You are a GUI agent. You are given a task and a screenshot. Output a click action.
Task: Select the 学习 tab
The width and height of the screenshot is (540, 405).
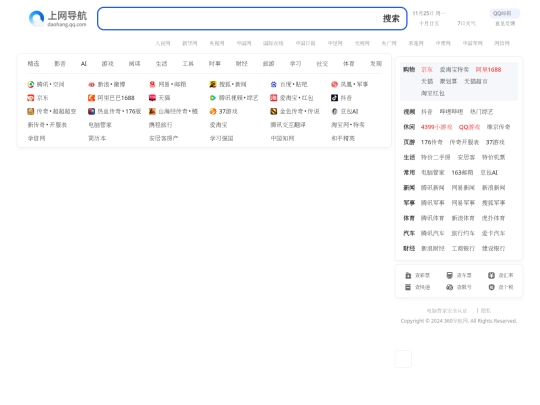click(x=295, y=64)
